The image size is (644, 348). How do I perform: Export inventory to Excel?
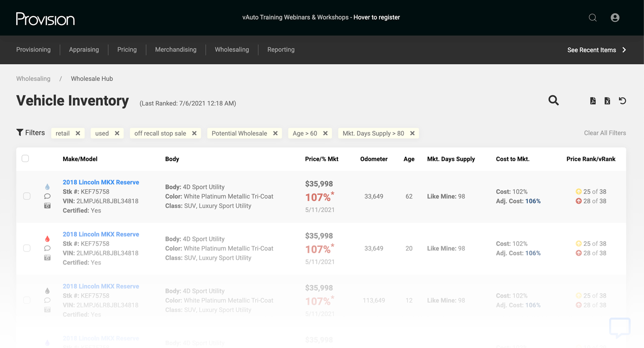[x=607, y=100]
